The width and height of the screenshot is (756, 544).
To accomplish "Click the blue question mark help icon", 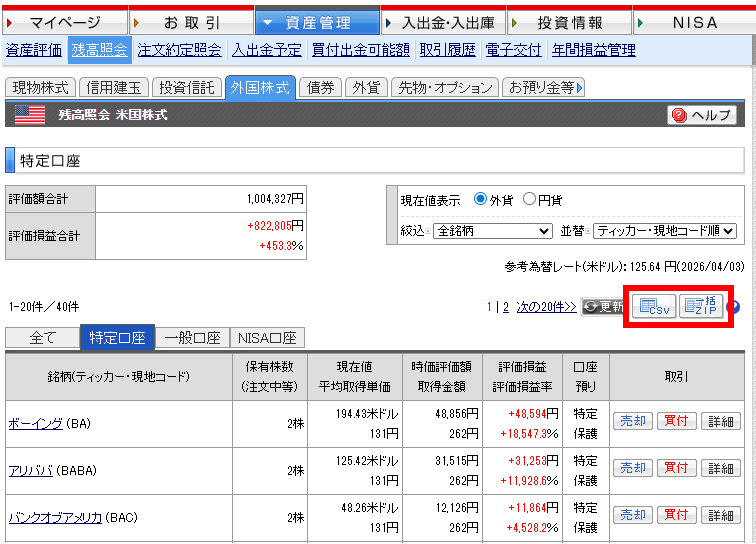I will 735,307.
